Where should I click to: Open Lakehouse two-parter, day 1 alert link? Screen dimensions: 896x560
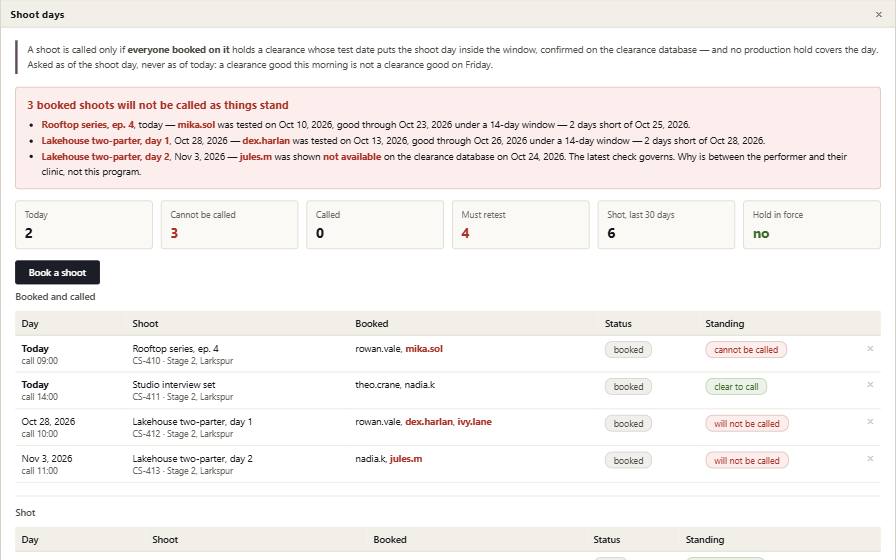click(x=105, y=141)
